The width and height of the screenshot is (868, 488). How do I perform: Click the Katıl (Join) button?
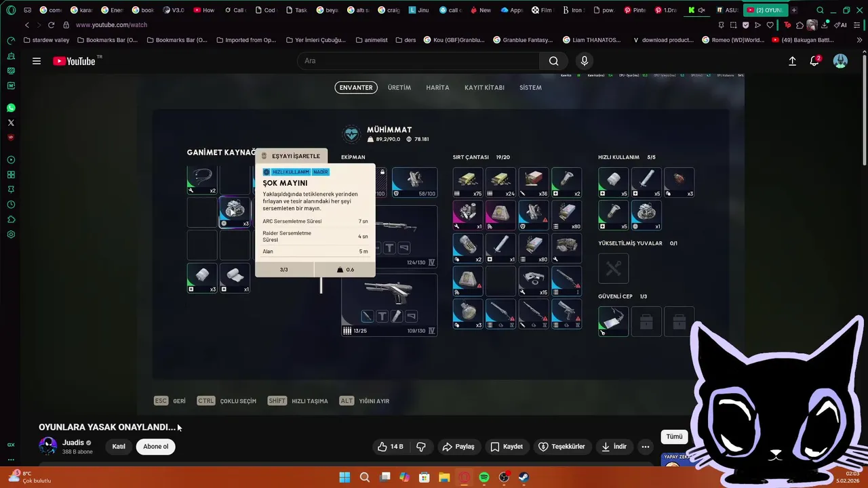click(x=119, y=447)
